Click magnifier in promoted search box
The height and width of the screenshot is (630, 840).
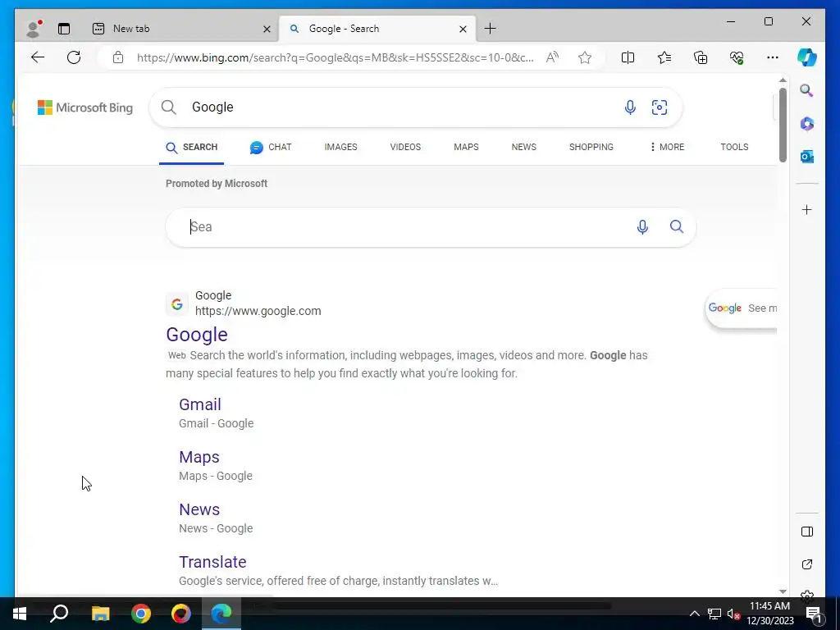[677, 226]
